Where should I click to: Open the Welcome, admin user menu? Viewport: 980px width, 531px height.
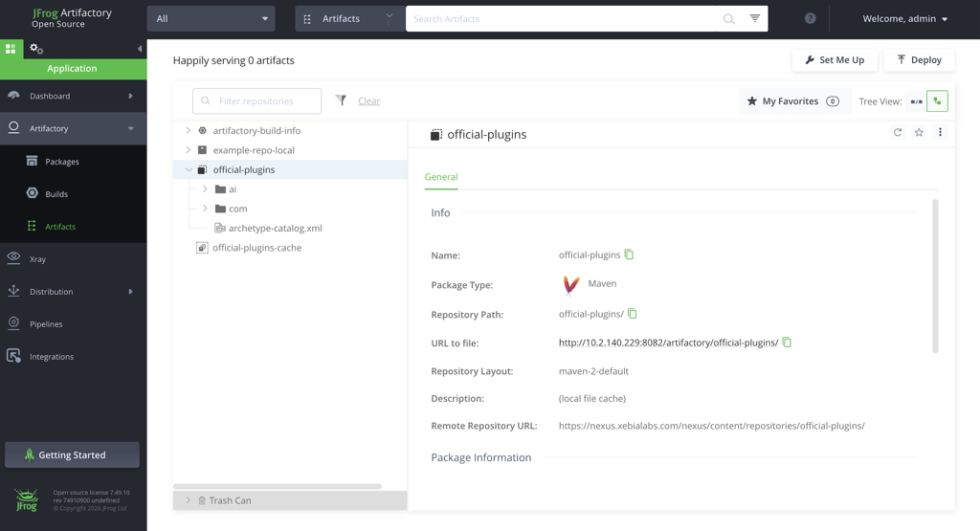click(x=904, y=19)
